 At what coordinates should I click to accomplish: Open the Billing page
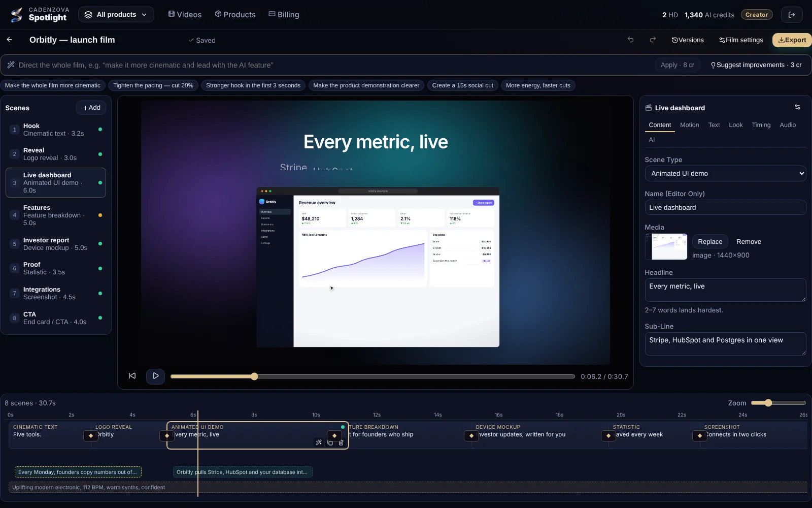(x=284, y=15)
